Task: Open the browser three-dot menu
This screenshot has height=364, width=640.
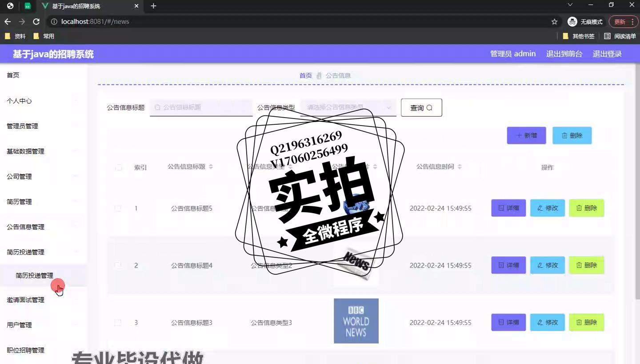Action: tap(633, 22)
